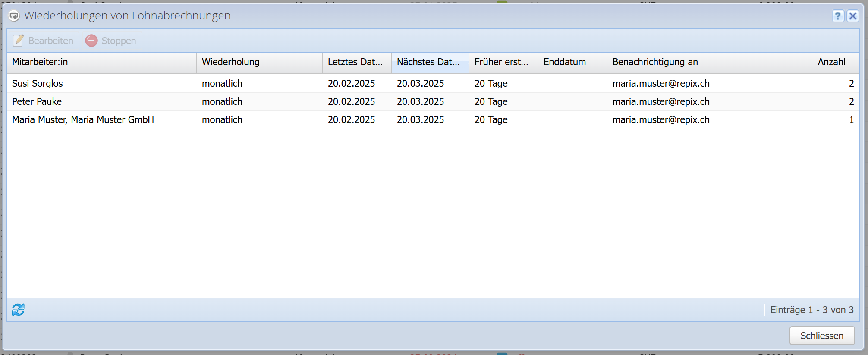The image size is (868, 355).
Task: Click the Letztes Datum column header
Action: pyautogui.click(x=356, y=62)
